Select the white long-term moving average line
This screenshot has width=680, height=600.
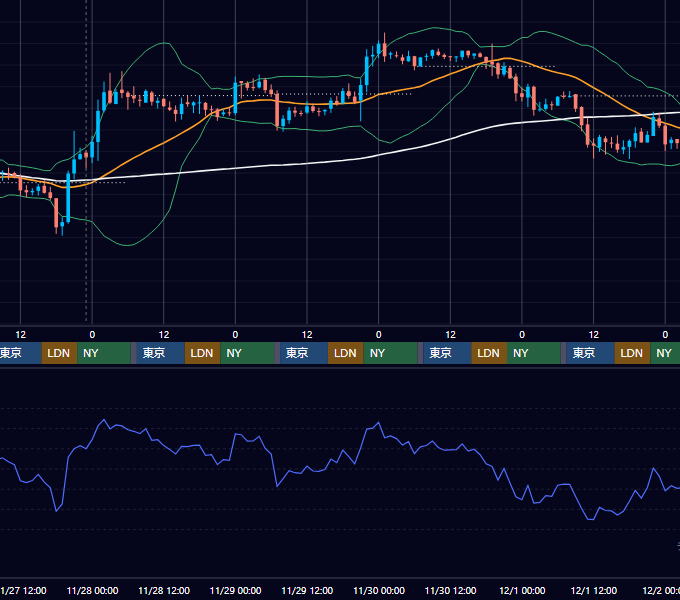(307, 163)
